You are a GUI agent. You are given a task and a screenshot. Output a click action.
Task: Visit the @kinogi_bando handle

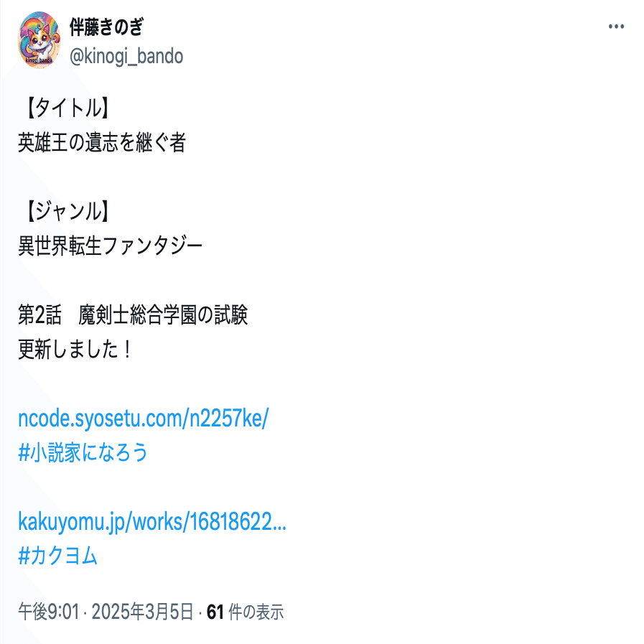coord(126,56)
